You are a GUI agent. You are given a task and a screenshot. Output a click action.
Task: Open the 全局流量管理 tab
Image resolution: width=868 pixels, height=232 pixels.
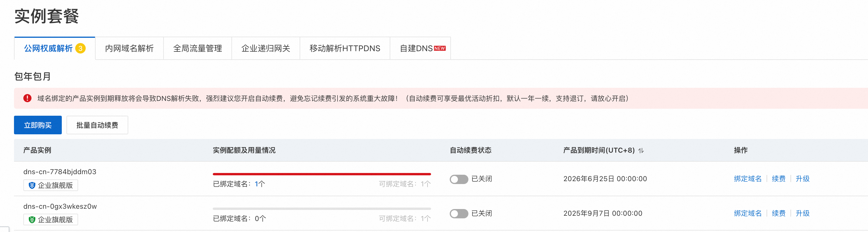pos(197,49)
